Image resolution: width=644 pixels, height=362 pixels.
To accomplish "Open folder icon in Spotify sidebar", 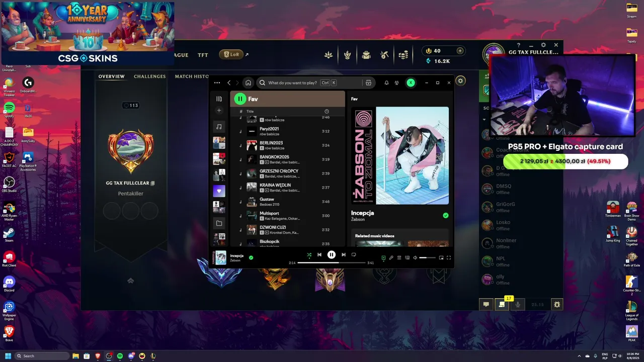I will [219, 223].
